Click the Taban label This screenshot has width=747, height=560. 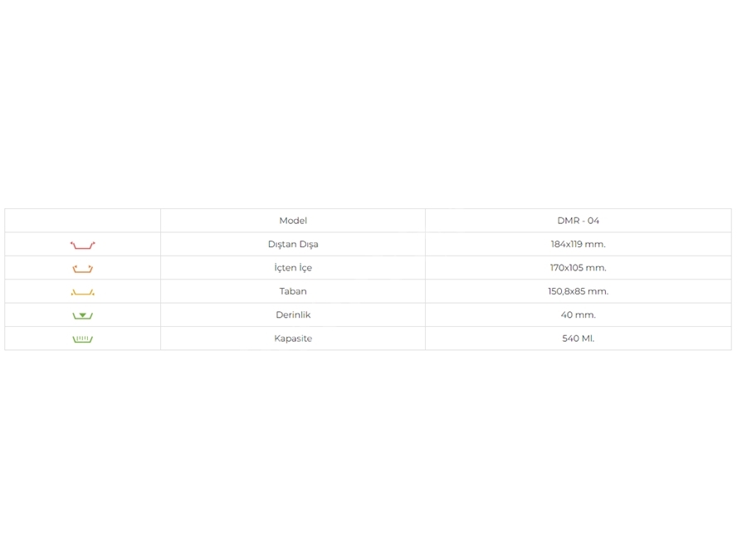(x=293, y=291)
